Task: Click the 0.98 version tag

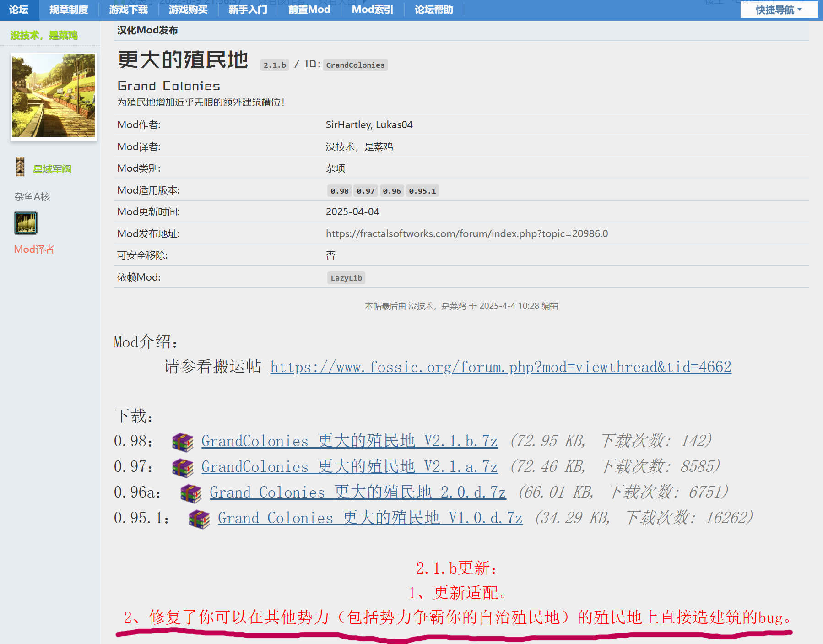Action: coord(339,191)
